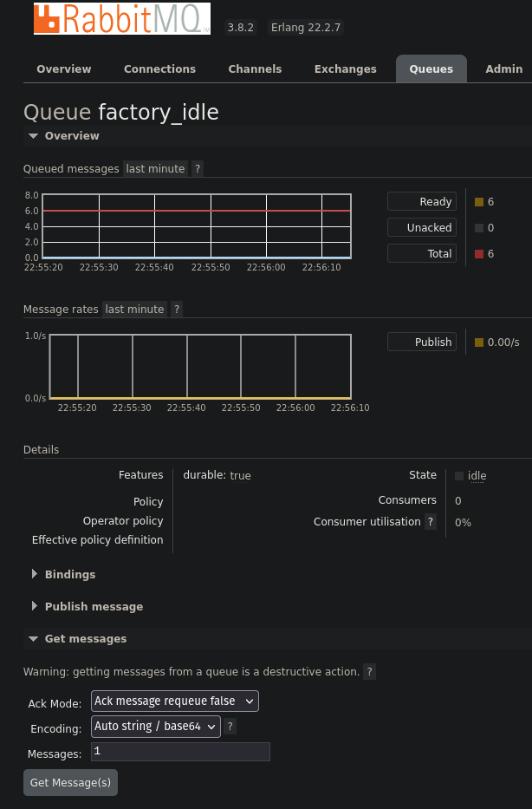Click the Publish rate color marker
532x809 pixels.
[479, 343]
